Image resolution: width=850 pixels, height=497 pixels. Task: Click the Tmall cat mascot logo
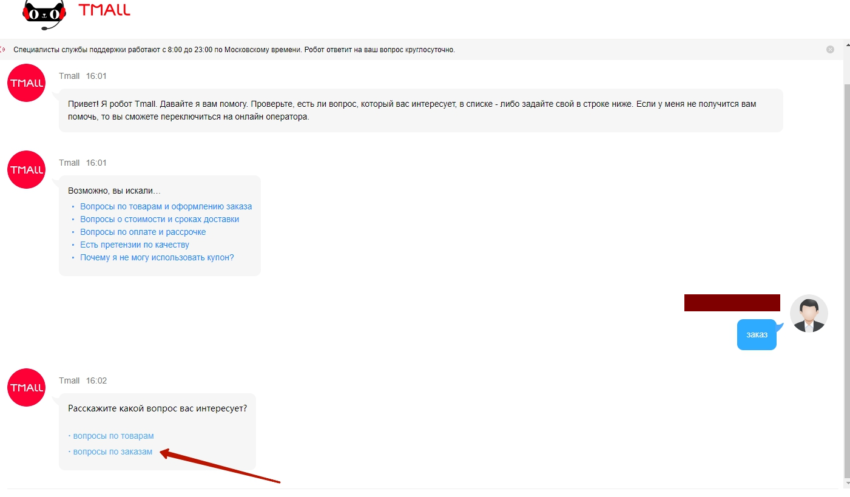click(x=44, y=14)
